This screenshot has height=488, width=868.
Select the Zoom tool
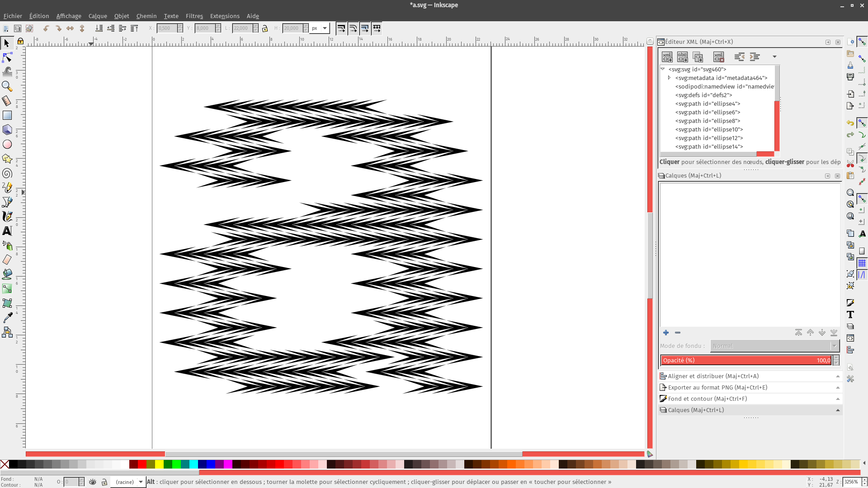(x=7, y=86)
